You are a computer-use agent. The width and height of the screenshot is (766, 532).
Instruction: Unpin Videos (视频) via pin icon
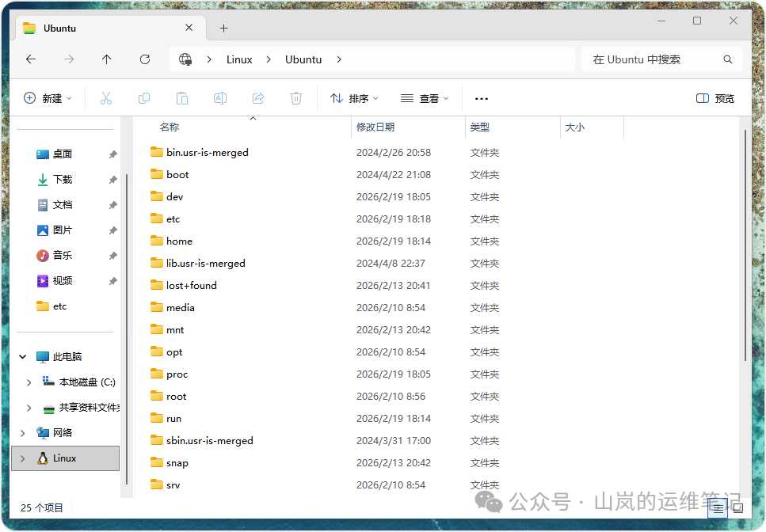click(x=112, y=280)
